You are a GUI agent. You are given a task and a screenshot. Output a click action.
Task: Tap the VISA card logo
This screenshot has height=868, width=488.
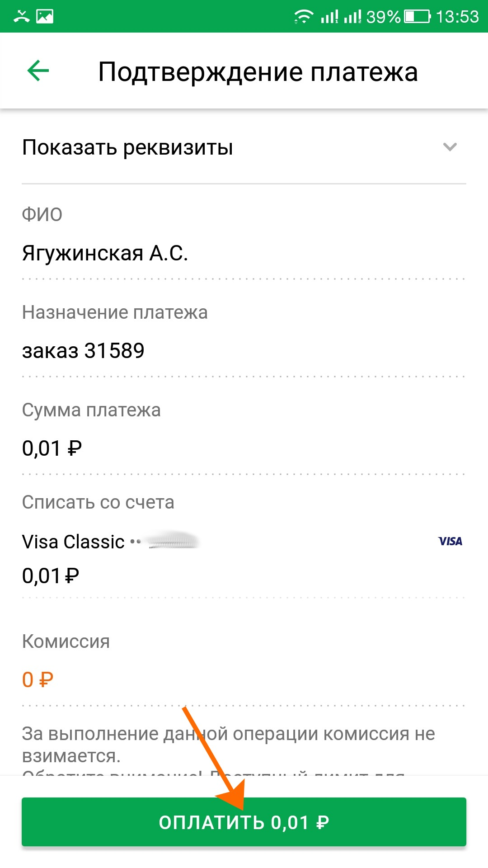click(450, 541)
